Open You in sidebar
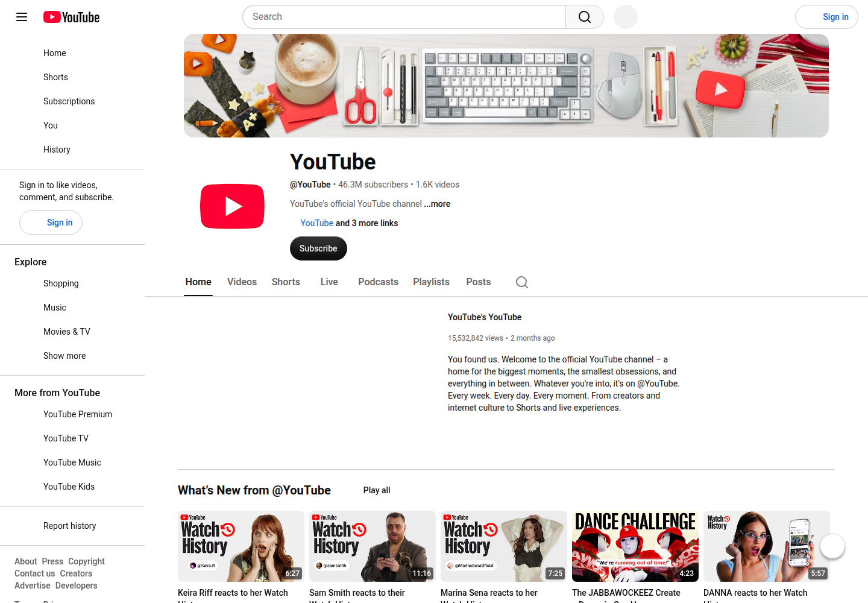The height and width of the screenshot is (603, 868). (72, 125)
